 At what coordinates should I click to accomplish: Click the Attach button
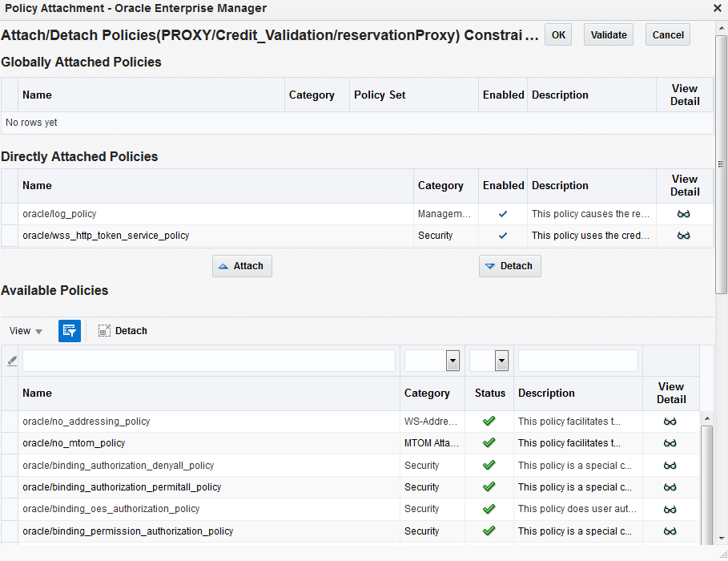click(x=242, y=266)
